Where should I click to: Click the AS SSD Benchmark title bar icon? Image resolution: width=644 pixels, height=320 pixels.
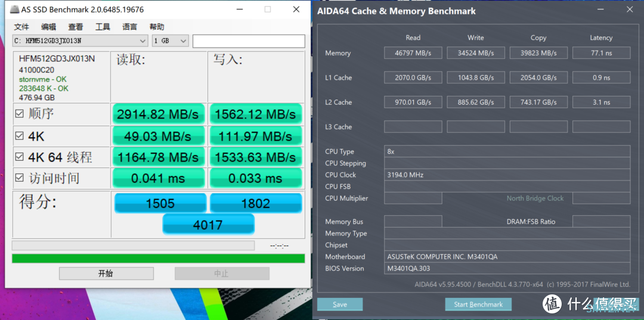[x=14, y=9]
